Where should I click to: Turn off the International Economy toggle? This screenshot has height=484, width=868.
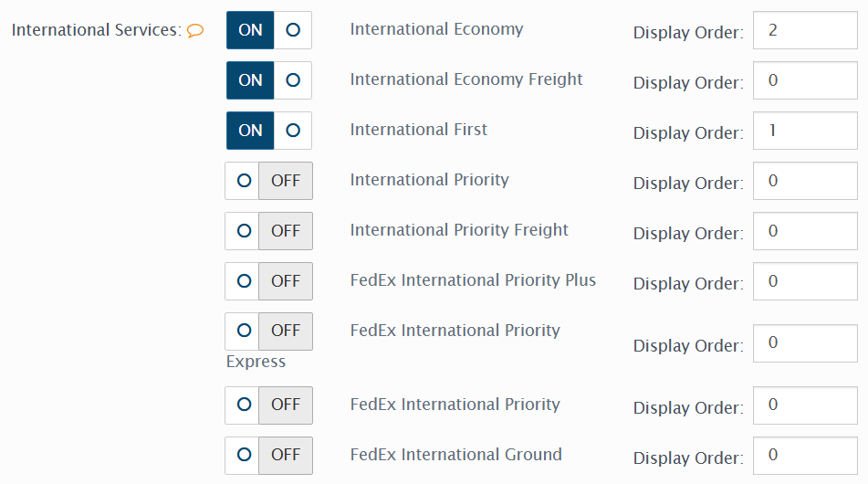[x=268, y=30]
